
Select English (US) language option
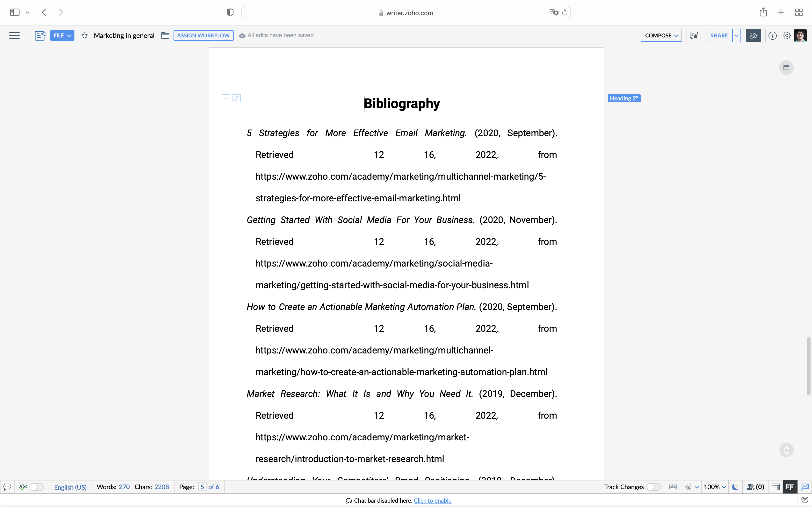70,487
